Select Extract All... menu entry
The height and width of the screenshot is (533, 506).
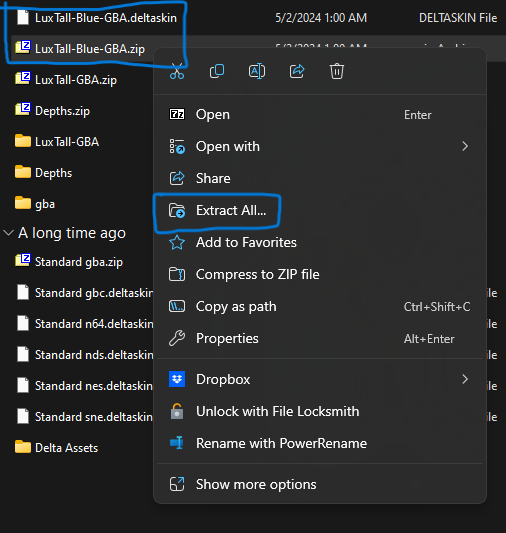pyautogui.click(x=320, y=210)
